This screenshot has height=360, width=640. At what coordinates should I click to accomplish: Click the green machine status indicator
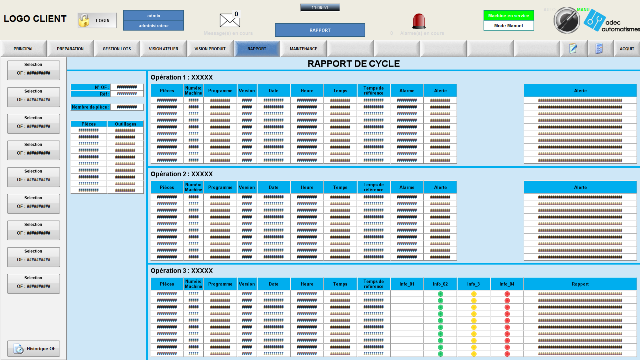pyautogui.click(x=509, y=16)
